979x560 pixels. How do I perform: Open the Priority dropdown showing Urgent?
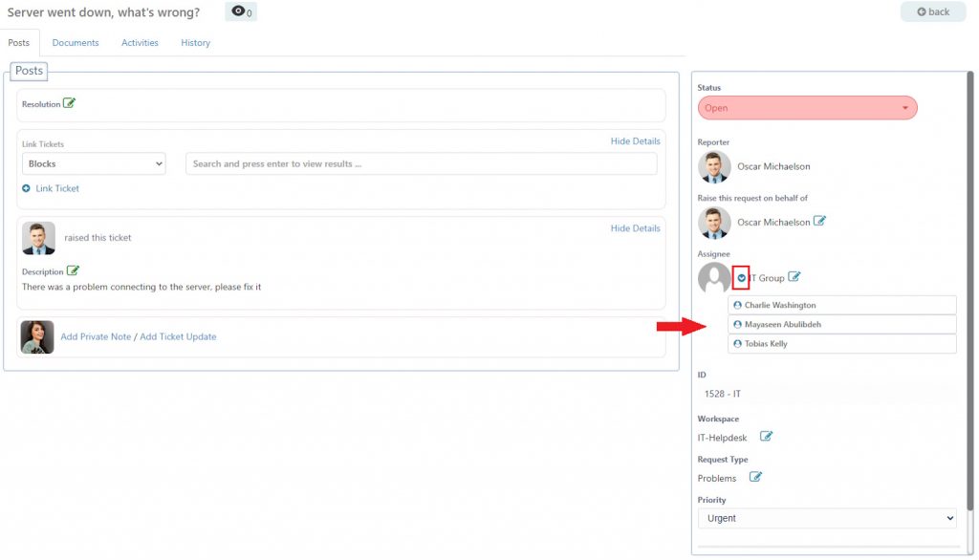click(827, 518)
